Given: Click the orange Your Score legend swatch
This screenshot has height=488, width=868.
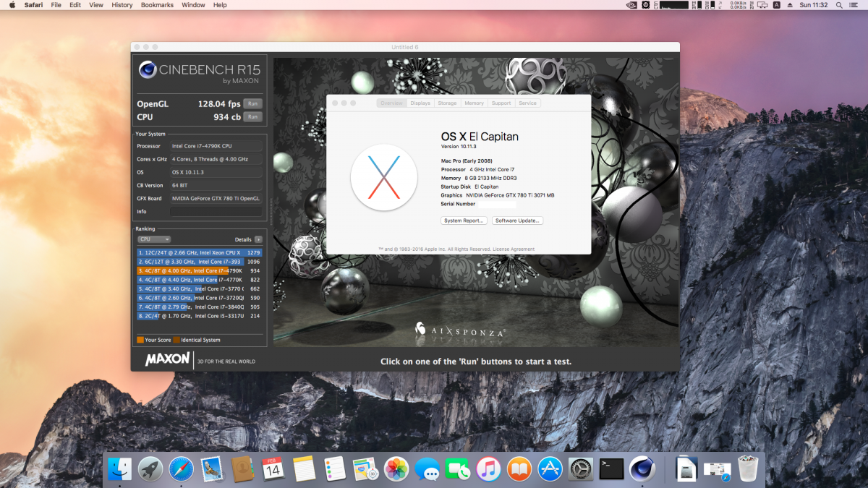Looking at the screenshot, I should pyautogui.click(x=140, y=340).
